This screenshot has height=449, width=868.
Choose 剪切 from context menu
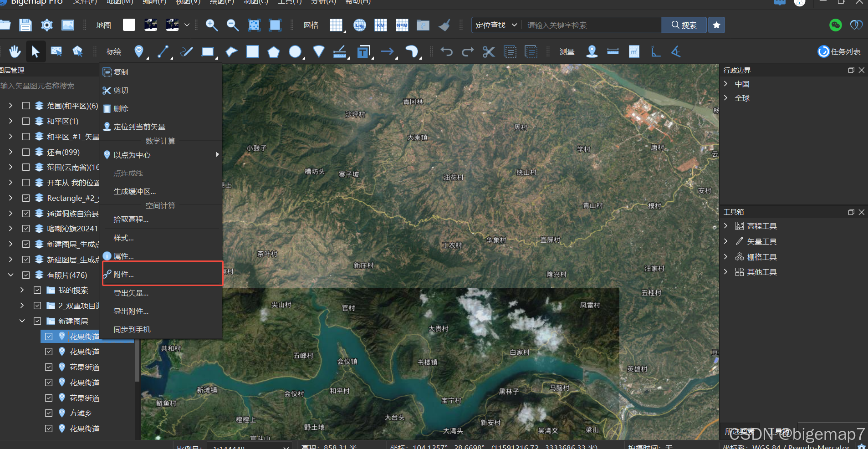(x=161, y=90)
